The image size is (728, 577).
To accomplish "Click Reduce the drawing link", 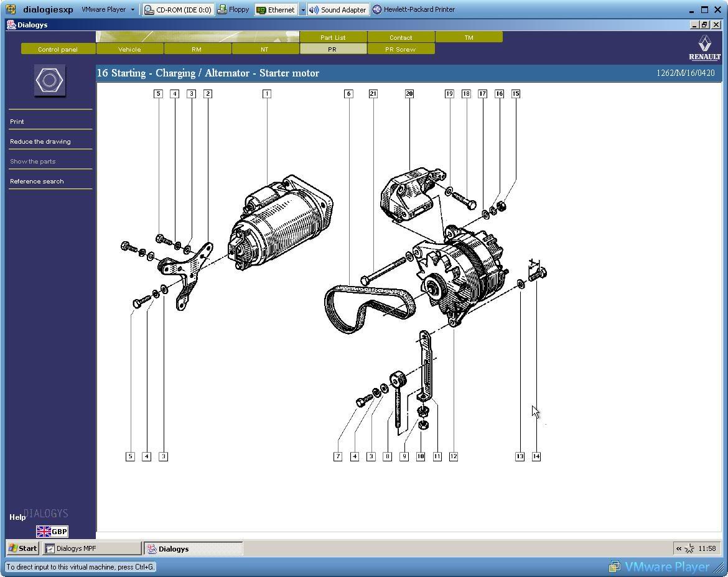I will [x=40, y=142].
